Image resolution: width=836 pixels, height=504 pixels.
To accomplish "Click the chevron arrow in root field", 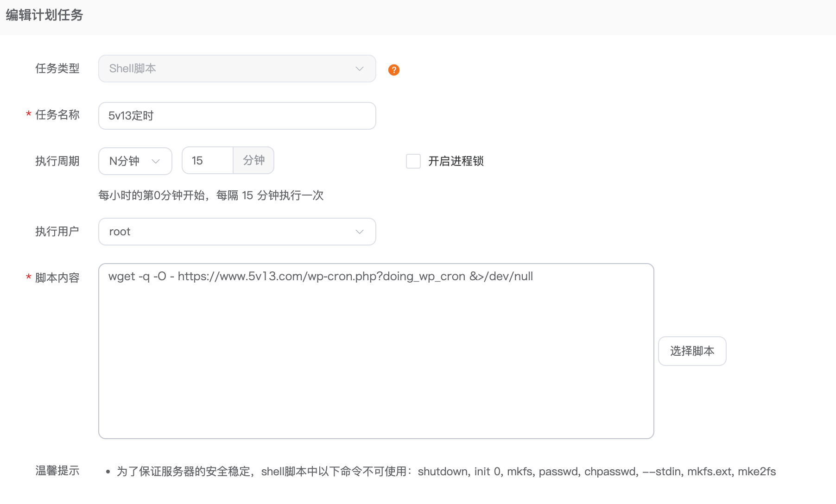I will pos(359,232).
